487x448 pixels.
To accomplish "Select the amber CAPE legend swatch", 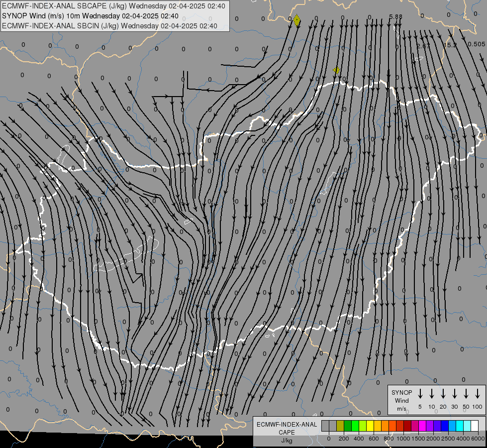I will tap(378, 426).
